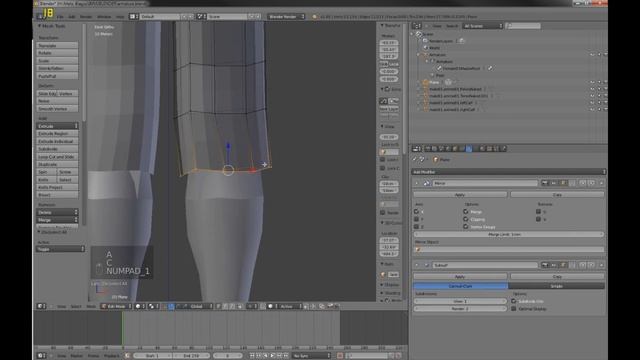Viewport: 640px width, 360px height.
Task: Toggle the Textures U checkbox
Action: (x=538, y=211)
